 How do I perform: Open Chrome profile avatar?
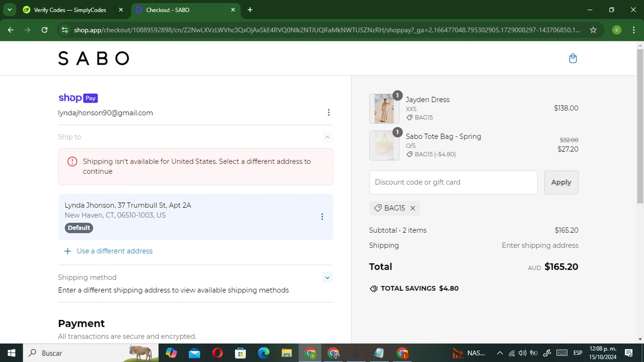pos(617,30)
